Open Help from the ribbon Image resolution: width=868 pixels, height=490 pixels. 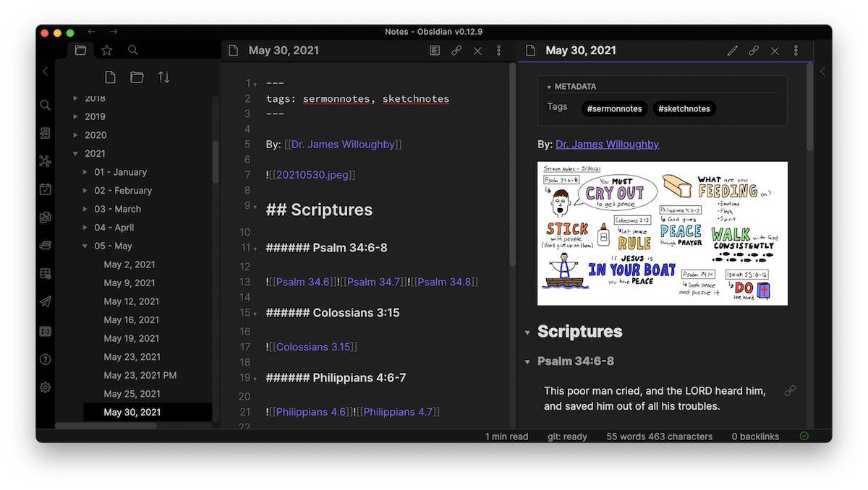point(45,359)
